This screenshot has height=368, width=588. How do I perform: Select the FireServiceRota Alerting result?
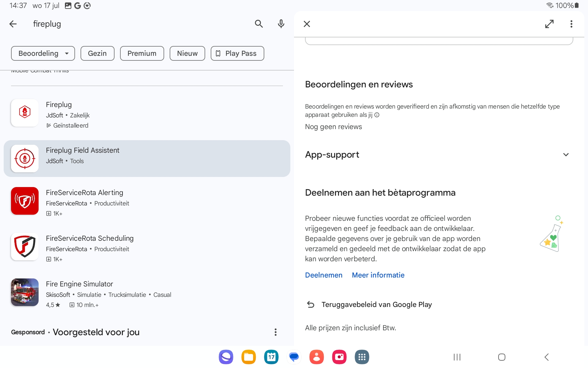pos(84,193)
